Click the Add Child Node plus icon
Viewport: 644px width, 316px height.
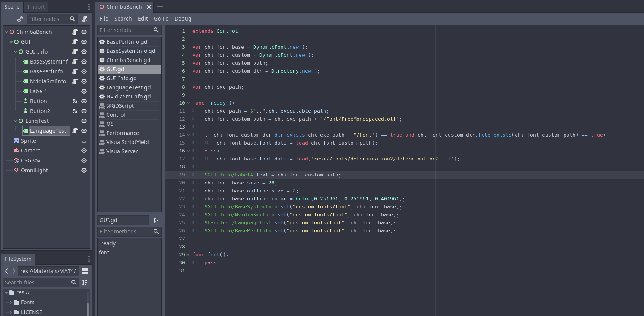tap(8, 19)
